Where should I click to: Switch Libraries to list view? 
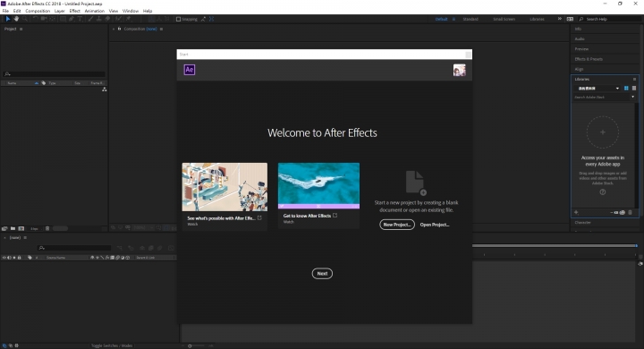tap(634, 89)
